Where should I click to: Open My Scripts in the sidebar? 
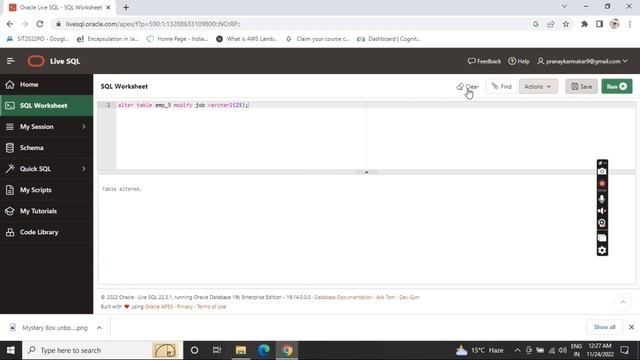(47, 190)
